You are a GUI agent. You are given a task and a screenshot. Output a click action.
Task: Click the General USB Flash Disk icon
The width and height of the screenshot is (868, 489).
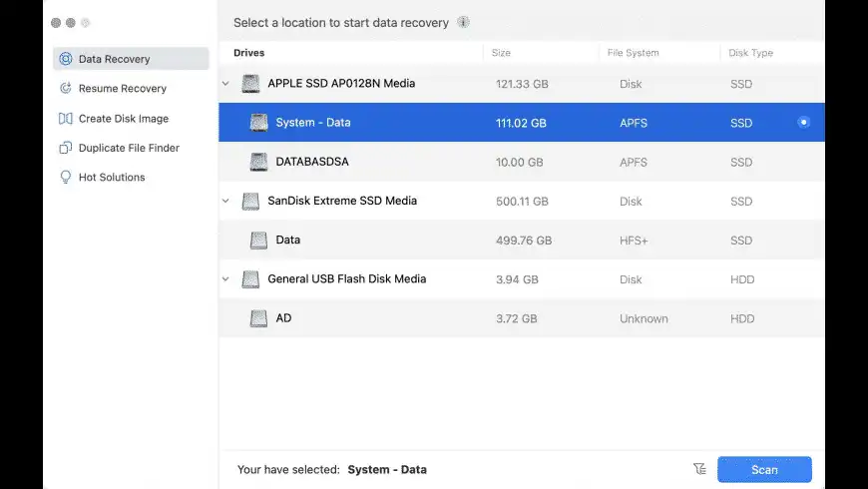pos(250,279)
